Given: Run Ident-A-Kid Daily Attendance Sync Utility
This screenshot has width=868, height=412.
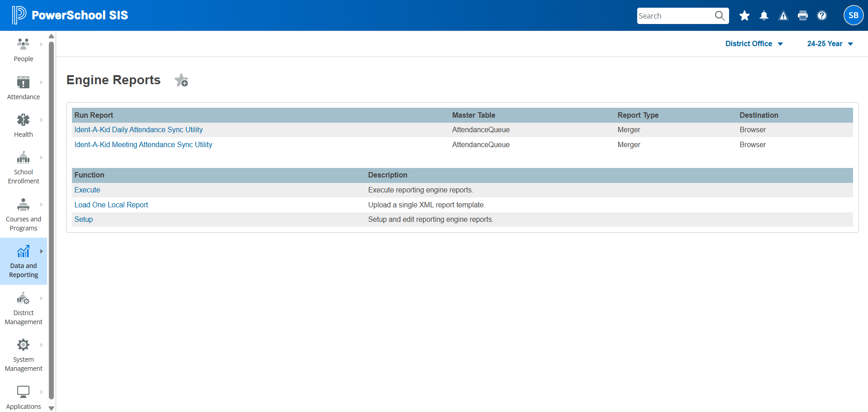Looking at the screenshot, I should point(138,130).
